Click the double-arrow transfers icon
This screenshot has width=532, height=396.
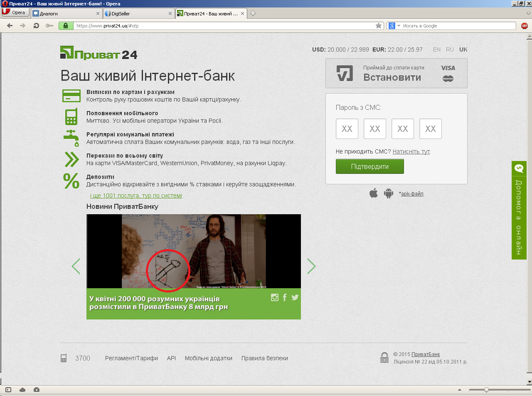(x=71, y=159)
